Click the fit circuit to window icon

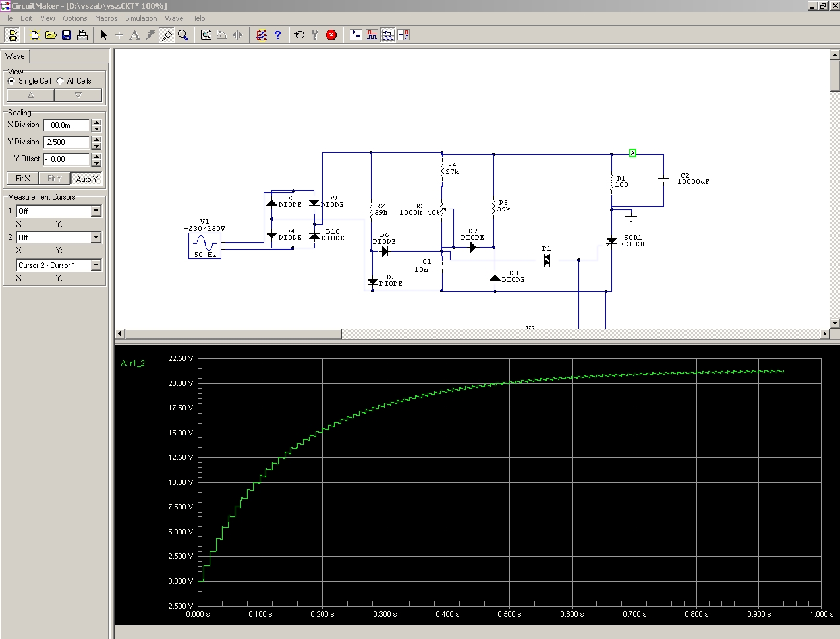pos(206,35)
